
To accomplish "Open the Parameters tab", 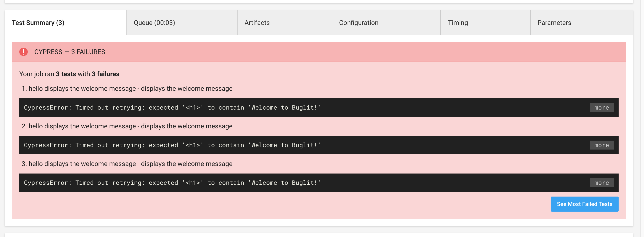I will 554,23.
